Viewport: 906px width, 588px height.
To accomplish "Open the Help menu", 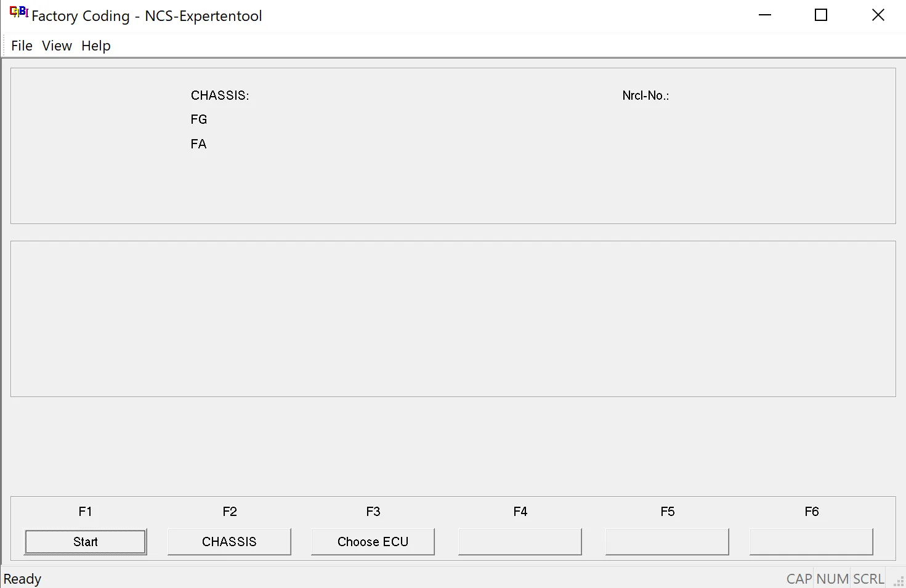I will (x=96, y=46).
